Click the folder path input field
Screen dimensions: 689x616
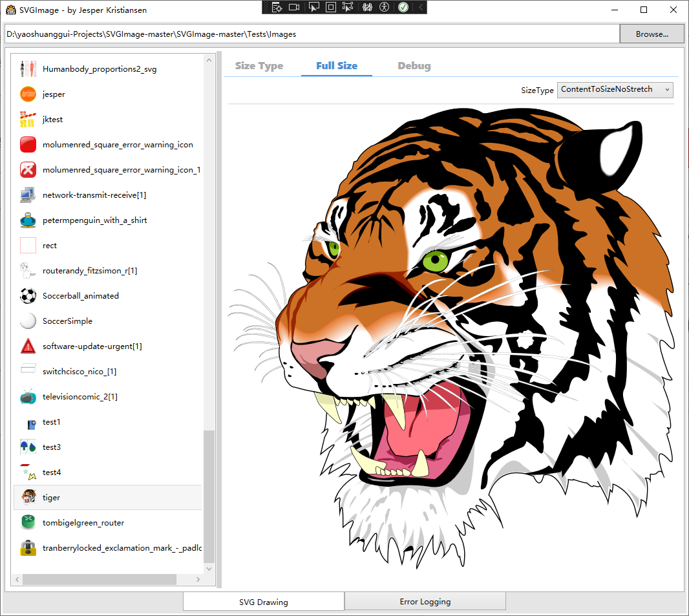point(312,34)
